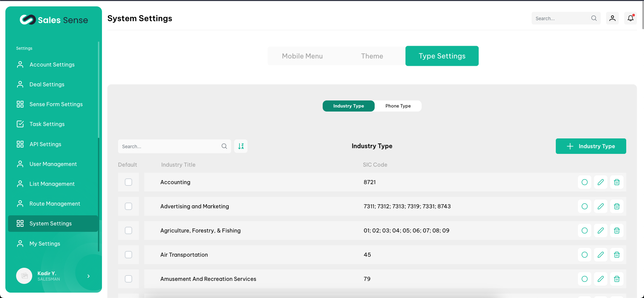Select the circle toggle for Advertising and Marketing
The height and width of the screenshot is (298, 644).
tap(584, 206)
